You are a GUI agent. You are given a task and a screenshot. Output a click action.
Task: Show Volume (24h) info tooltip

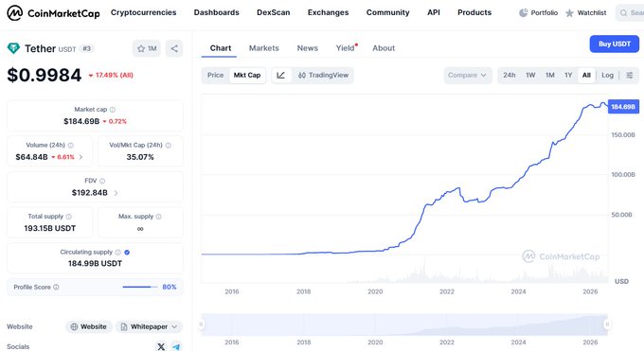(71, 146)
